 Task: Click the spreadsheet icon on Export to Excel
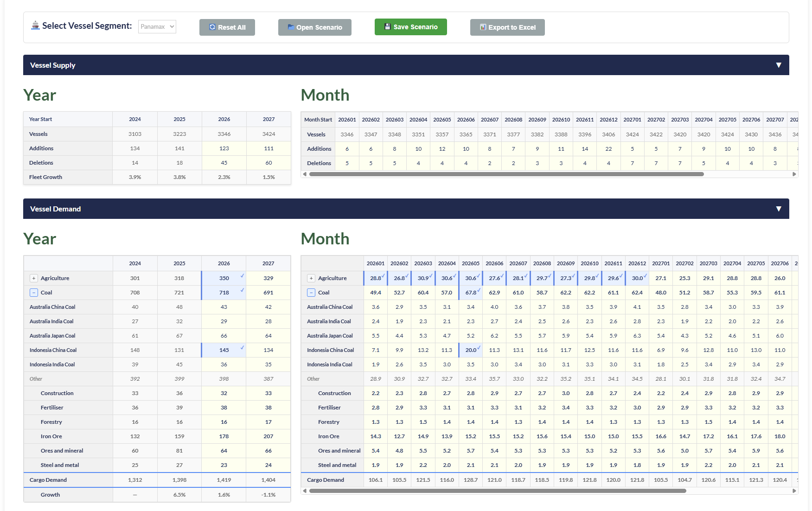483,27
